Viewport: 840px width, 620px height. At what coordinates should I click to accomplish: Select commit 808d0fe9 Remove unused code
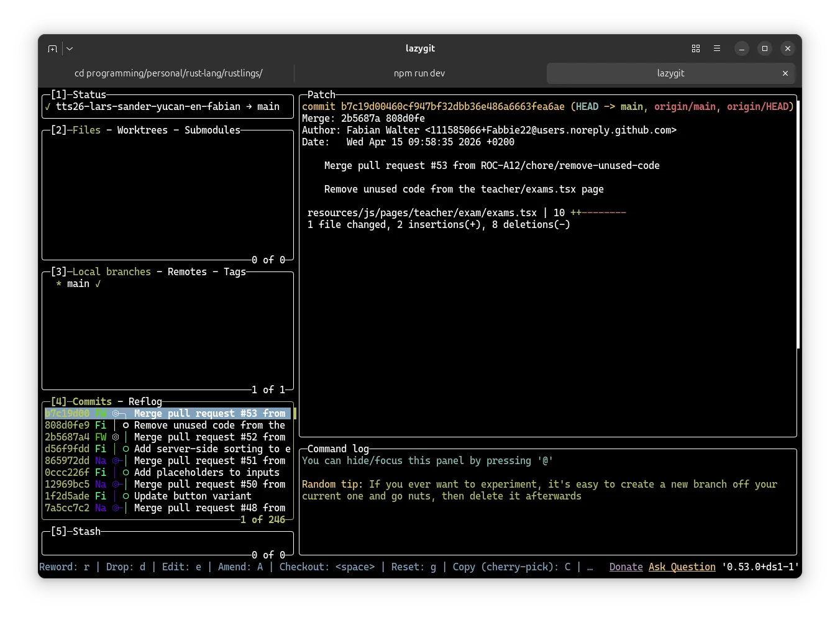(168, 426)
